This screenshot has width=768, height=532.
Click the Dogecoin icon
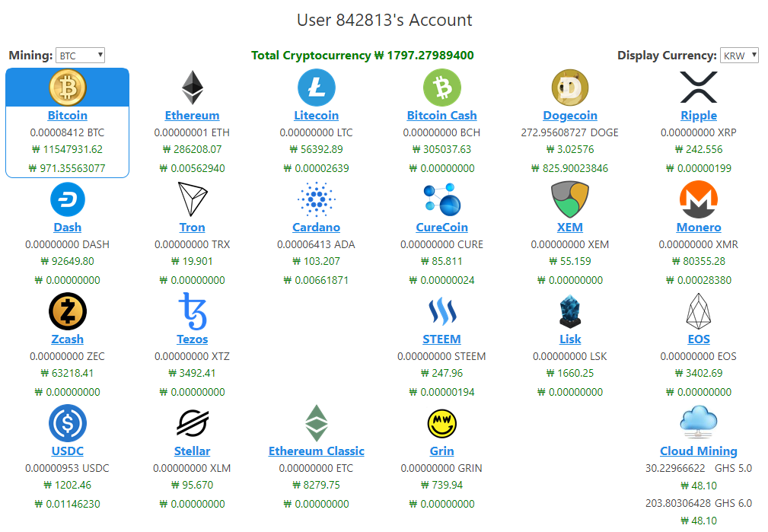pos(570,87)
